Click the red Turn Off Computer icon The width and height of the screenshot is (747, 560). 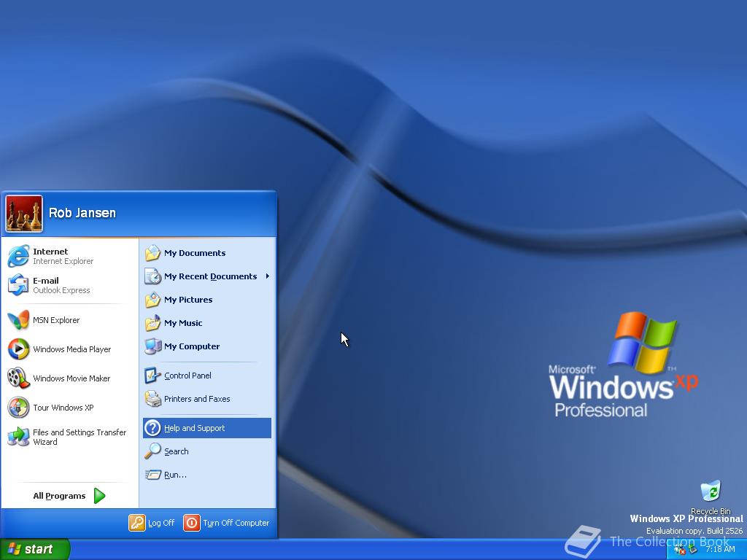click(x=192, y=522)
